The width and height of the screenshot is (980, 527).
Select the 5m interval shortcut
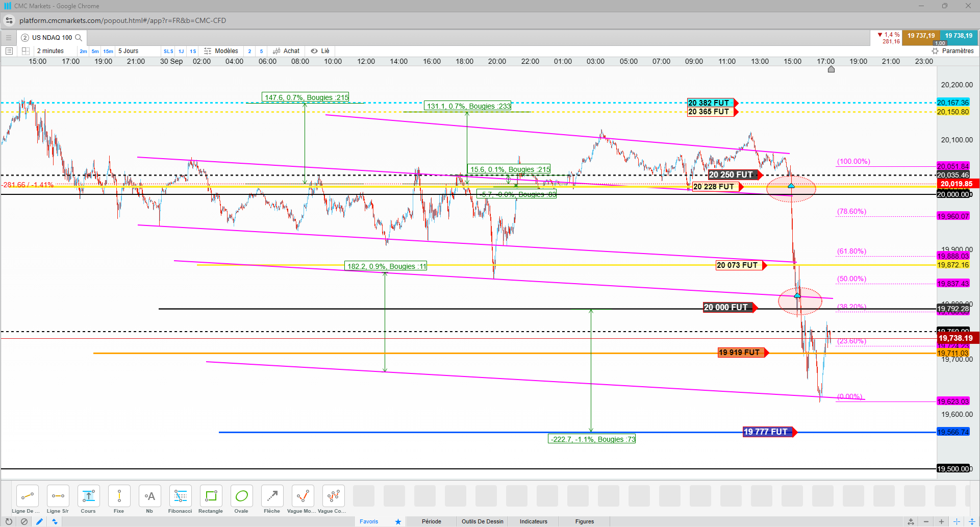95,52
